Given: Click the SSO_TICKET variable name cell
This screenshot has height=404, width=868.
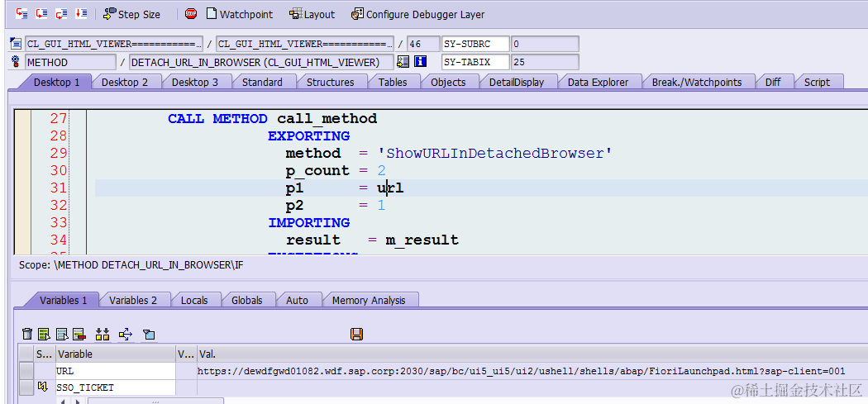Looking at the screenshot, I should click(x=115, y=387).
